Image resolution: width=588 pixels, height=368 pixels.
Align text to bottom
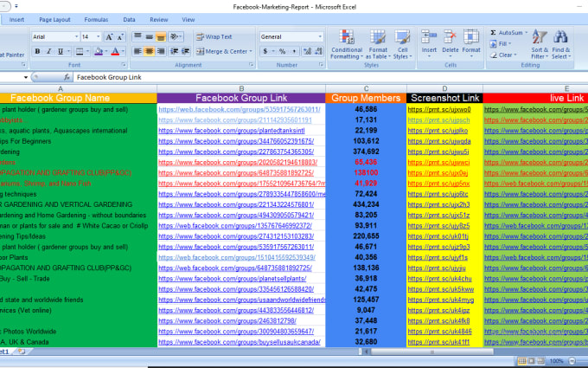(161, 36)
